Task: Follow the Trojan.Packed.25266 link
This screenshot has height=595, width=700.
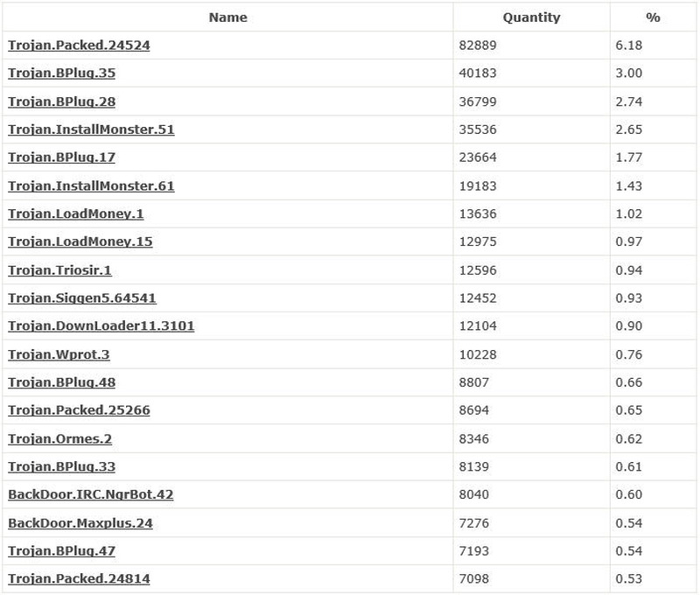Action: pos(79,410)
